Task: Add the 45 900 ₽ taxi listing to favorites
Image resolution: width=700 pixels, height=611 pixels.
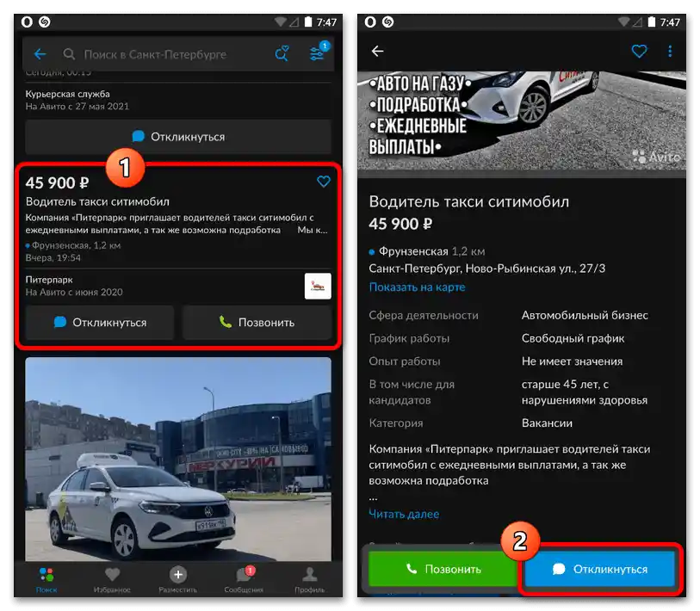Action: (x=323, y=182)
